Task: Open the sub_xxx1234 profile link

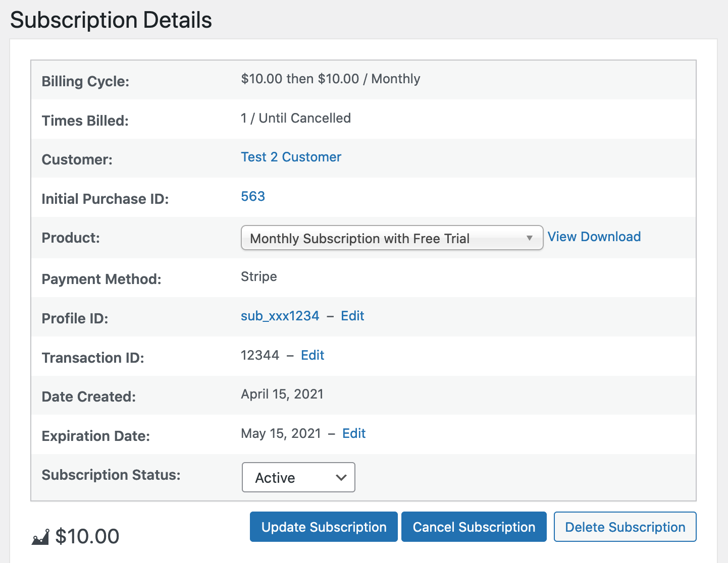Action: point(280,316)
